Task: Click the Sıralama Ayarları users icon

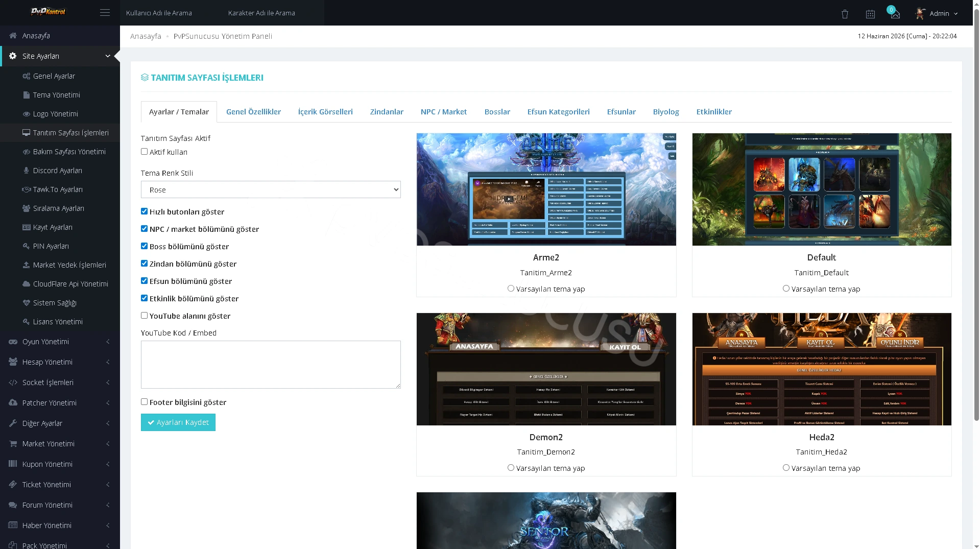Action: pos(27,208)
